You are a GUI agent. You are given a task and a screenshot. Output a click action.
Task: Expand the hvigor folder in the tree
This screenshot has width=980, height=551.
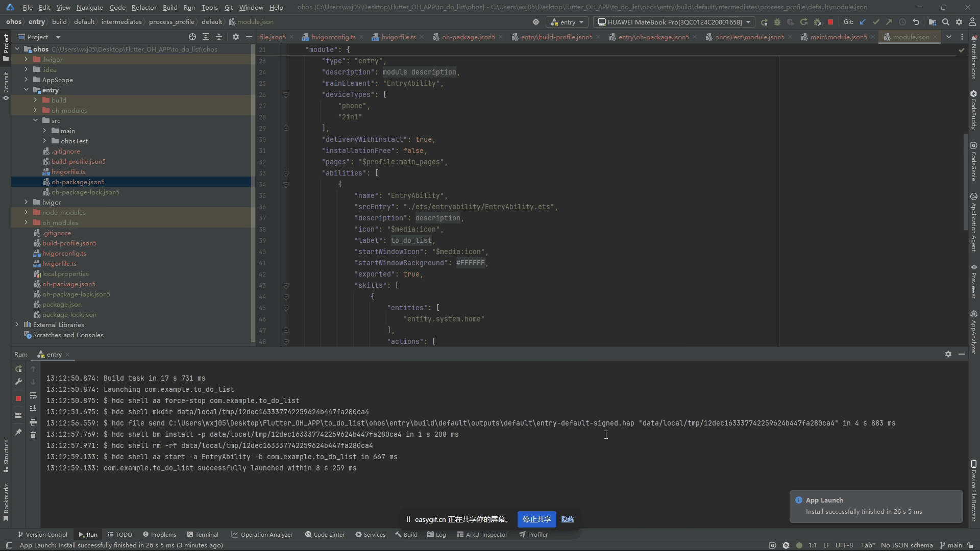click(x=26, y=202)
